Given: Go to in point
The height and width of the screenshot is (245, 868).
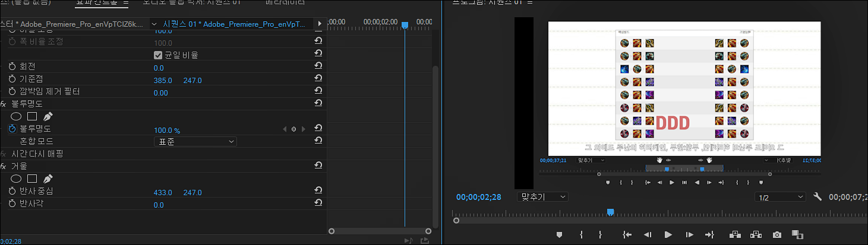Looking at the screenshot, I should (x=627, y=235).
